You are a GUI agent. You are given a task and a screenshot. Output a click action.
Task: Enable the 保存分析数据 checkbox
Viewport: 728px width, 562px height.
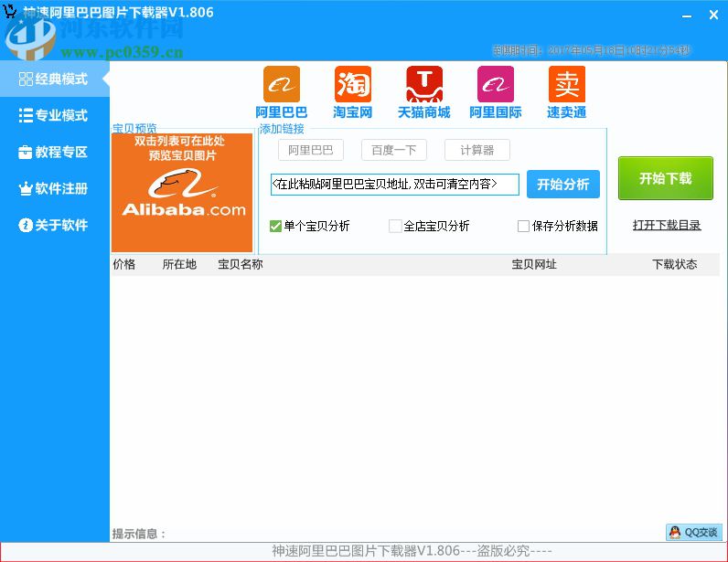click(523, 226)
